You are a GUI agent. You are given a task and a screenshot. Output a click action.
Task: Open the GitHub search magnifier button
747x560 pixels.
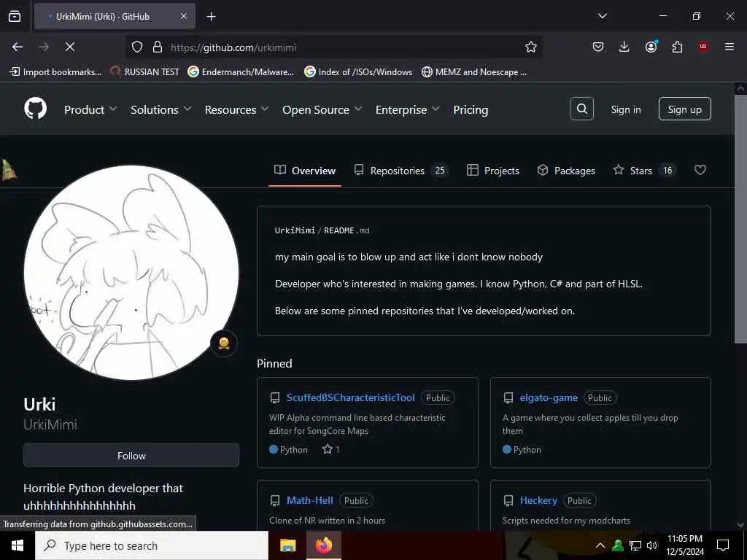[581, 109]
